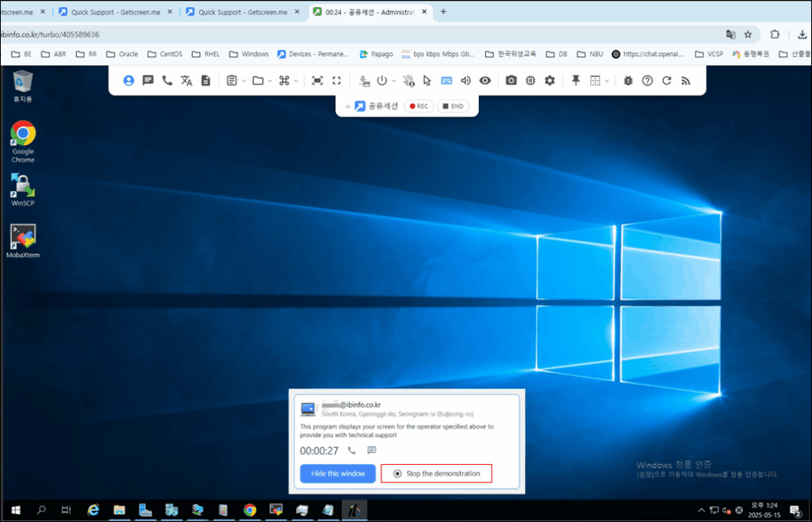Open the Papago bookmark

[x=376, y=54]
